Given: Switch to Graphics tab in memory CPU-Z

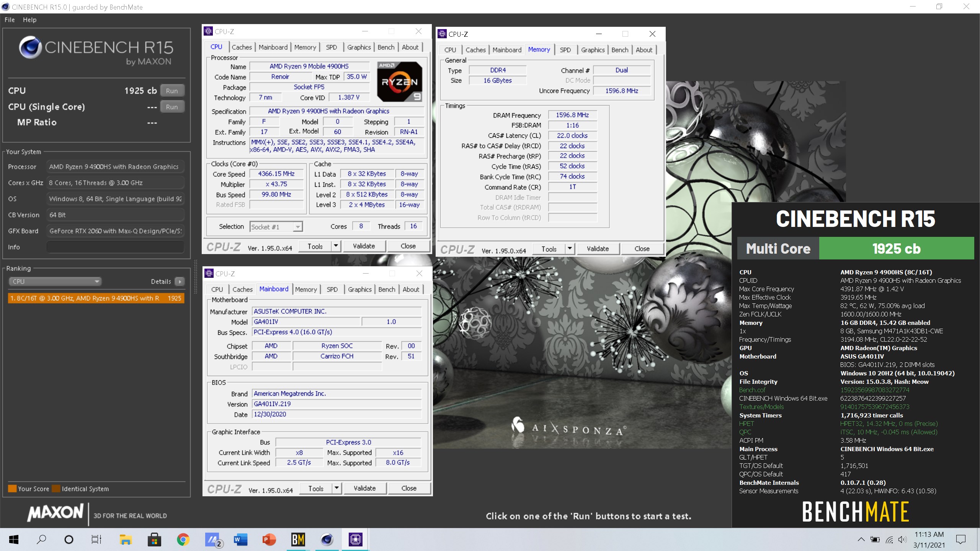Looking at the screenshot, I should point(593,50).
